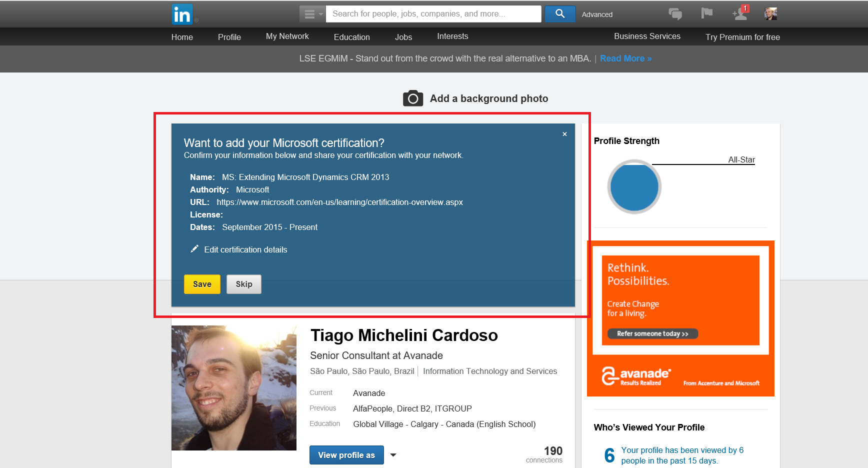Save the Microsoft certification
Image resolution: width=868 pixels, height=468 pixels.
click(x=202, y=284)
